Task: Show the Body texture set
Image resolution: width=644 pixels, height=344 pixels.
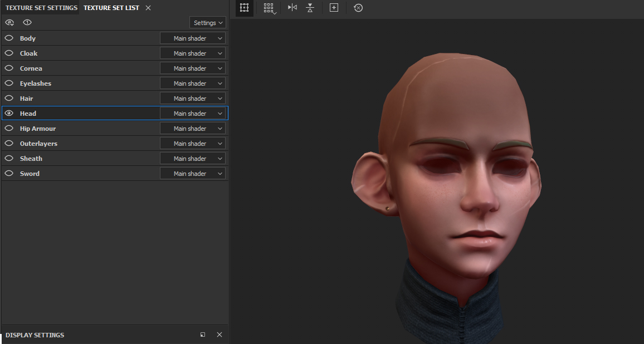Action: click(x=9, y=38)
